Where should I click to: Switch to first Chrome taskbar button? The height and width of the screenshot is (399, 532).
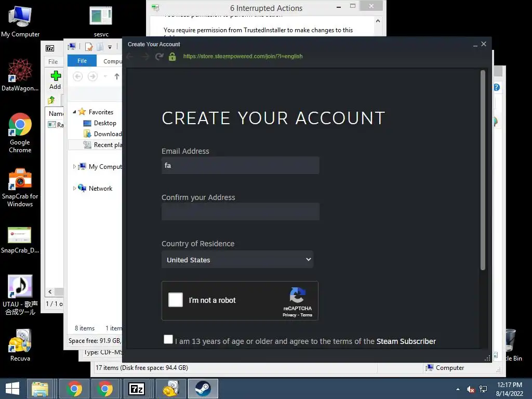pyautogui.click(x=74, y=389)
